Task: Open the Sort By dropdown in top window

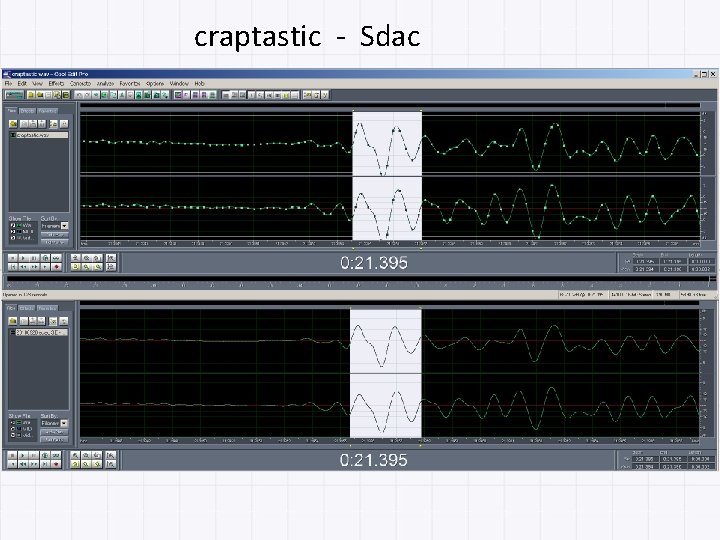Action: click(64, 225)
